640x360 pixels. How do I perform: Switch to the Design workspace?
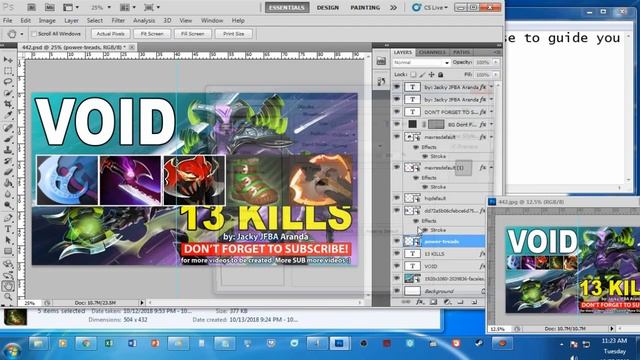(x=328, y=7)
